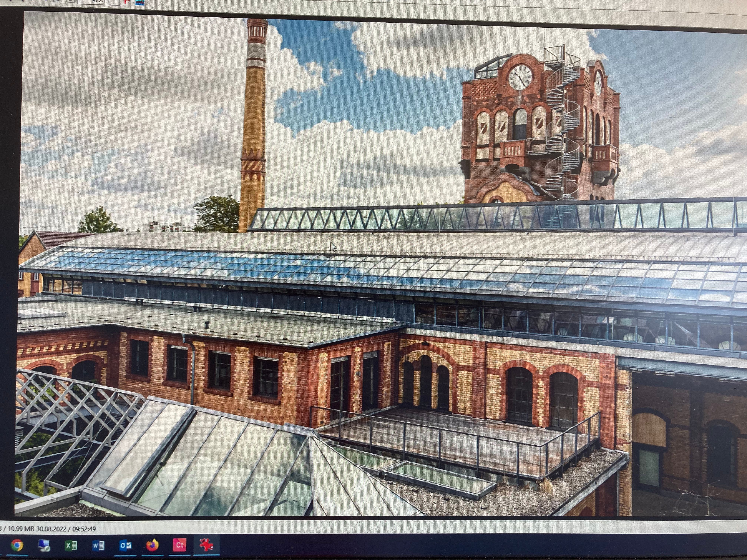Image resolution: width=747 pixels, height=560 pixels.
Task: Open the computer network icon in taskbar
Action: [x=44, y=546]
